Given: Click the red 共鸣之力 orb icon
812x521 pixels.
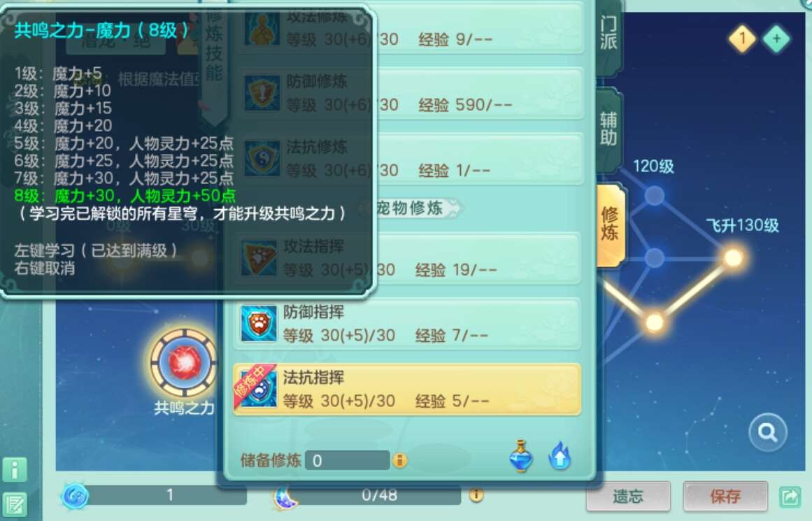Looking at the screenshot, I should [x=184, y=363].
